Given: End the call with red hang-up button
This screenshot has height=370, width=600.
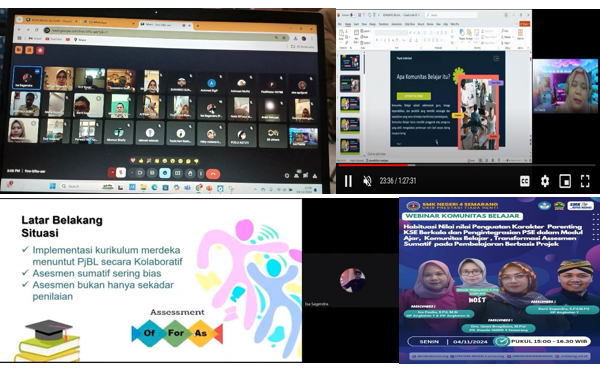Looking at the screenshot, I should tap(213, 174).
